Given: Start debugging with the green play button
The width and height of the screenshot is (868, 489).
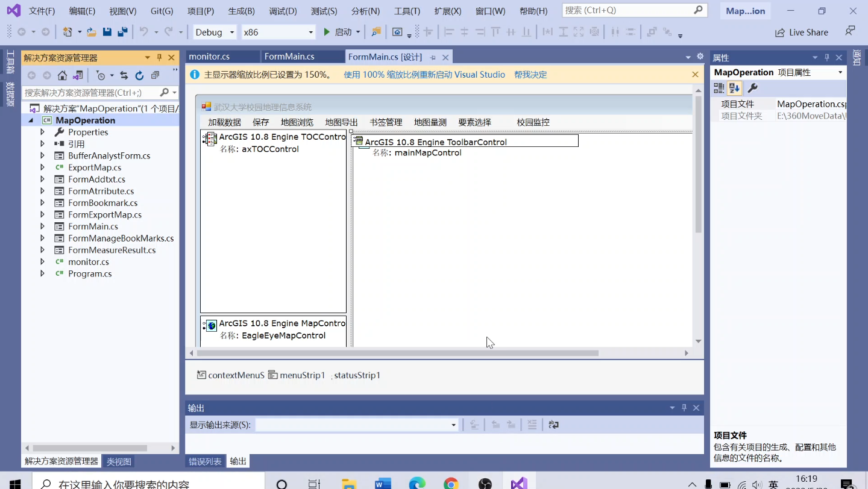Looking at the screenshot, I should [327, 32].
